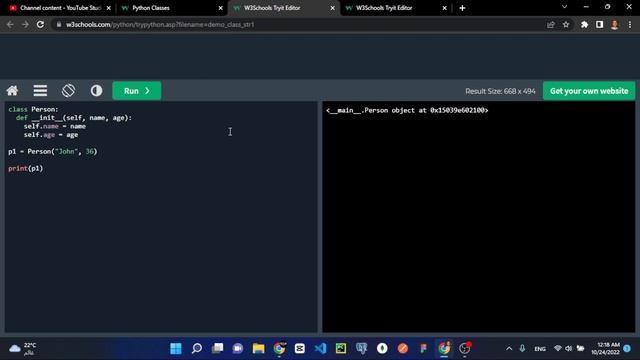Close the Python Classes tab
Viewport: 640px width, 360px height.
(x=220, y=8)
